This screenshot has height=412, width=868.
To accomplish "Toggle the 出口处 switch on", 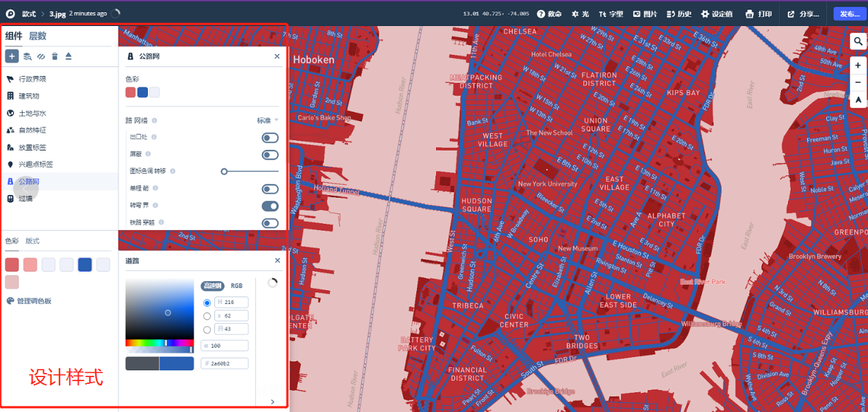I will 270,138.
